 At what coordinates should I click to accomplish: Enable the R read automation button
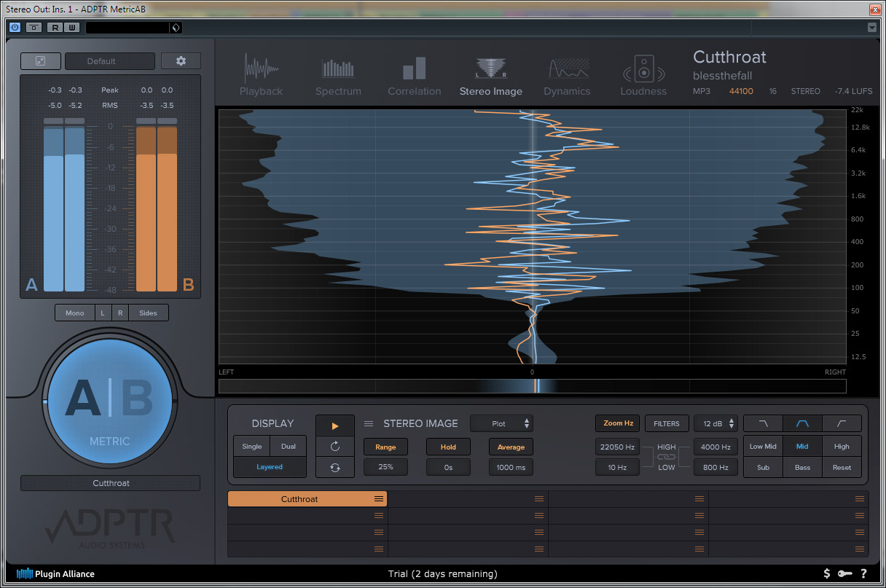coord(55,28)
